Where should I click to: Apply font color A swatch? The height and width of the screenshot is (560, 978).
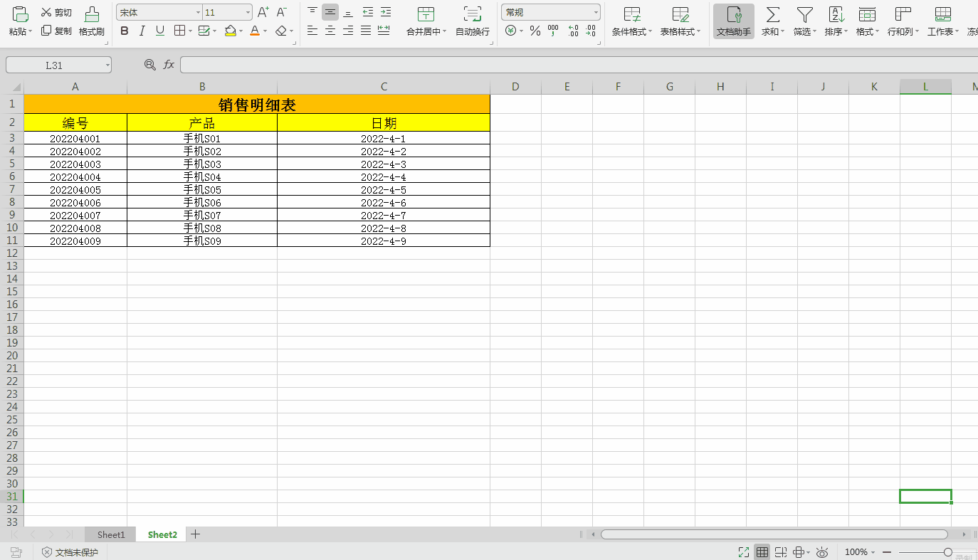pos(255,31)
